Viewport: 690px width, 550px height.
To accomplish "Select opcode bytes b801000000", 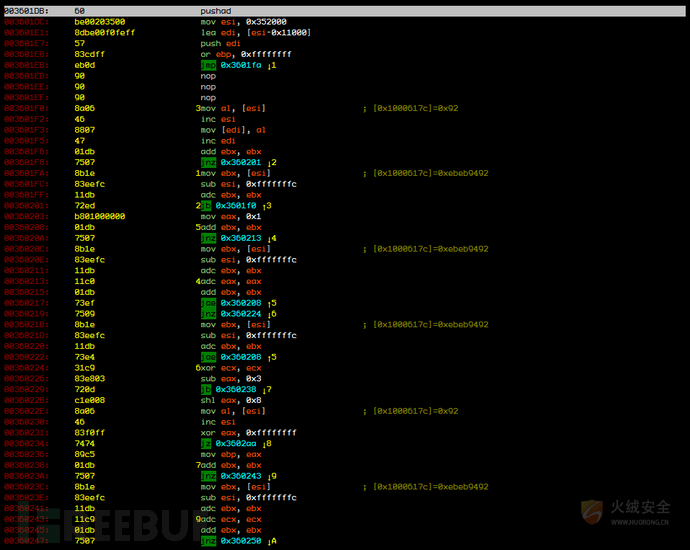I will [x=99, y=216].
